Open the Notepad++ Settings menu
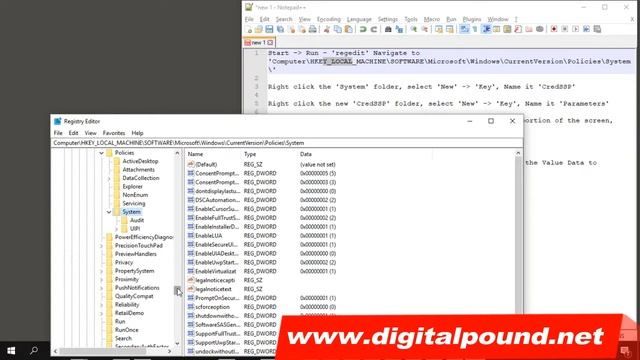 (387, 19)
